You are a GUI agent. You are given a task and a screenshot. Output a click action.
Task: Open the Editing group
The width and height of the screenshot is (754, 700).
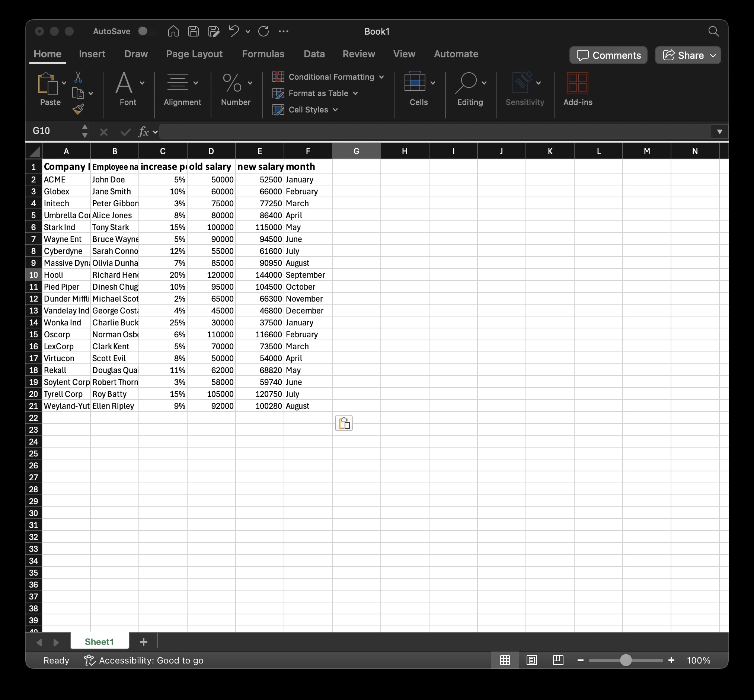[x=470, y=89]
